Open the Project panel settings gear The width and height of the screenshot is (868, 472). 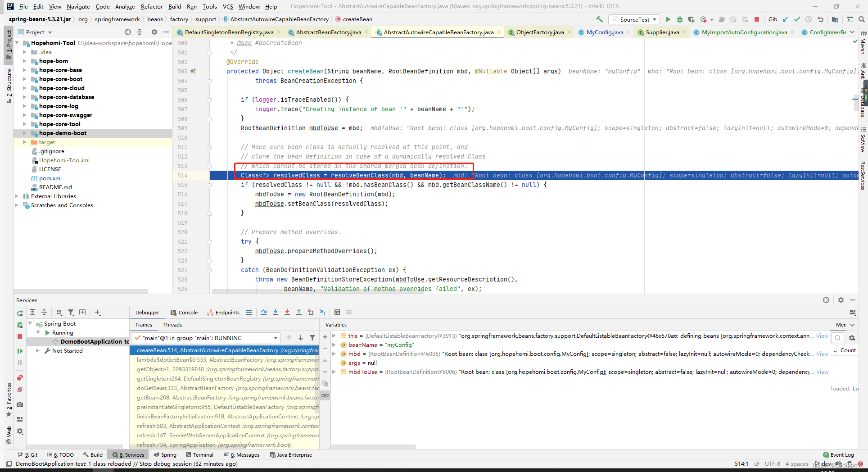pyautogui.click(x=154, y=32)
